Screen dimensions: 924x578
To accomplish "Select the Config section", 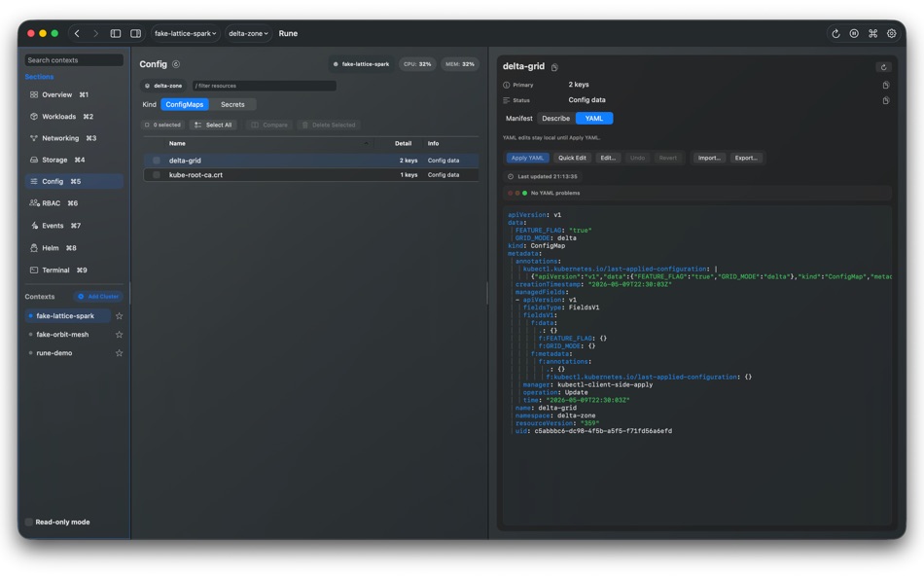I will 74,182.
